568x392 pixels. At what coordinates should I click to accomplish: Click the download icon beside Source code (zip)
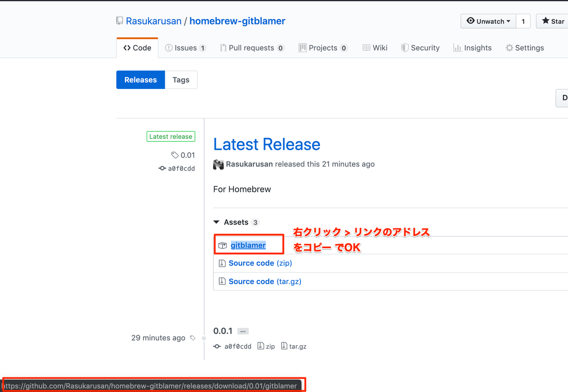point(222,263)
